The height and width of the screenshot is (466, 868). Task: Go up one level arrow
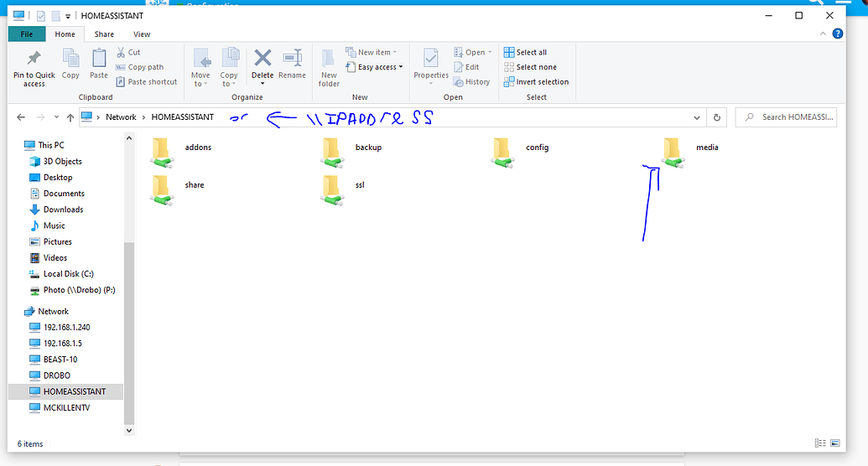click(x=70, y=117)
